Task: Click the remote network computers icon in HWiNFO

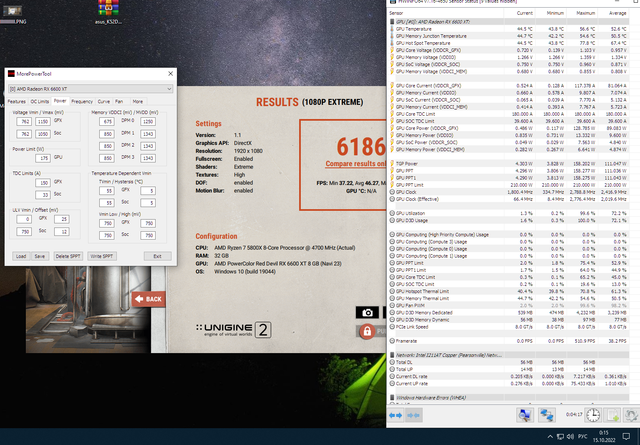Action: click(x=546, y=415)
